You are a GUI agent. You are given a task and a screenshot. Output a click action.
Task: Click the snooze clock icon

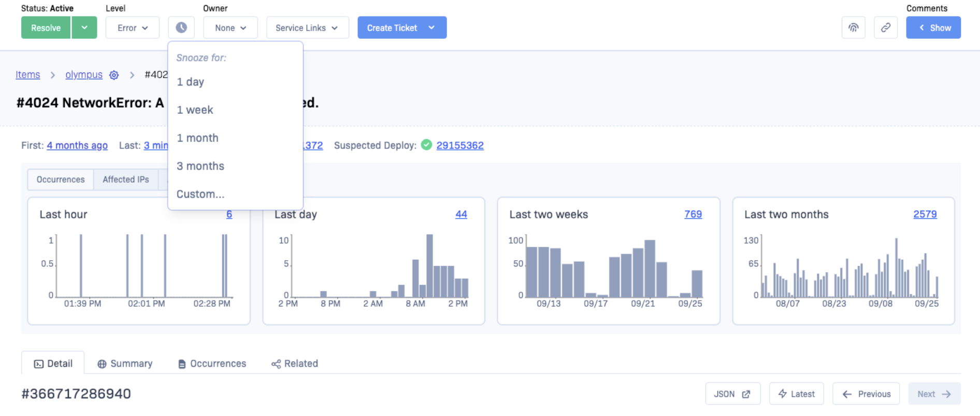(181, 28)
